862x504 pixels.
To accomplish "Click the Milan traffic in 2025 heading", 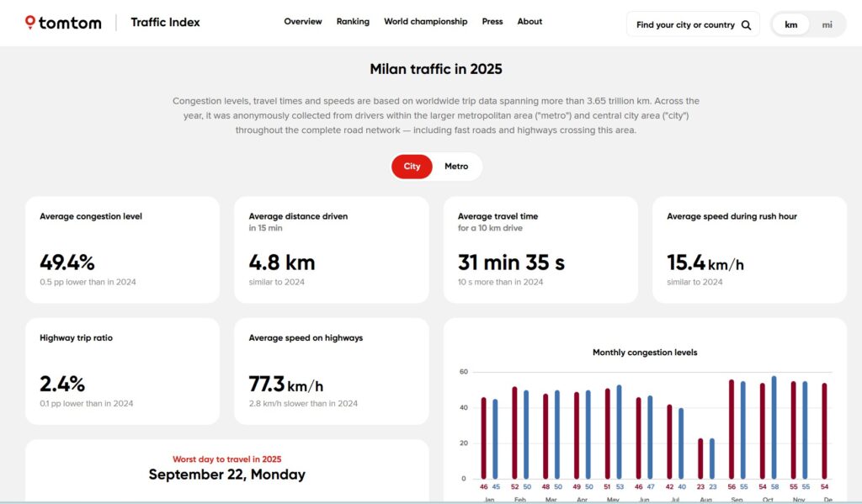I will click(436, 69).
